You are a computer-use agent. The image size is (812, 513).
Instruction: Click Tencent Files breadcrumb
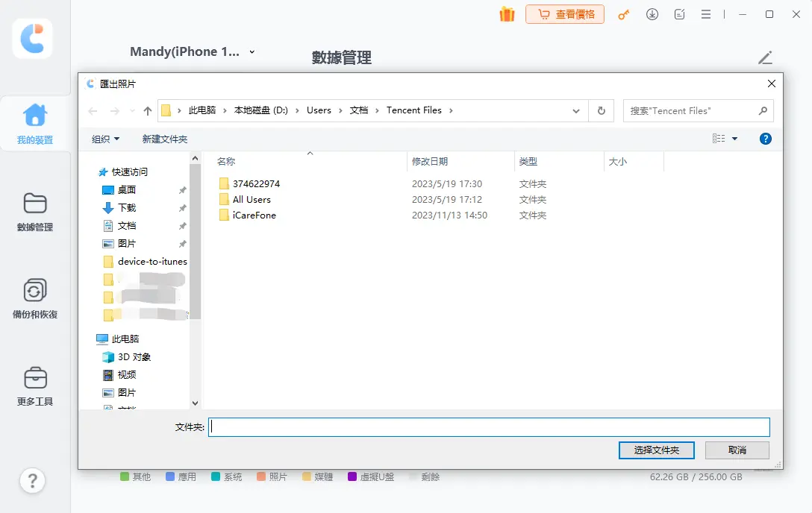pyautogui.click(x=414, y=110)
